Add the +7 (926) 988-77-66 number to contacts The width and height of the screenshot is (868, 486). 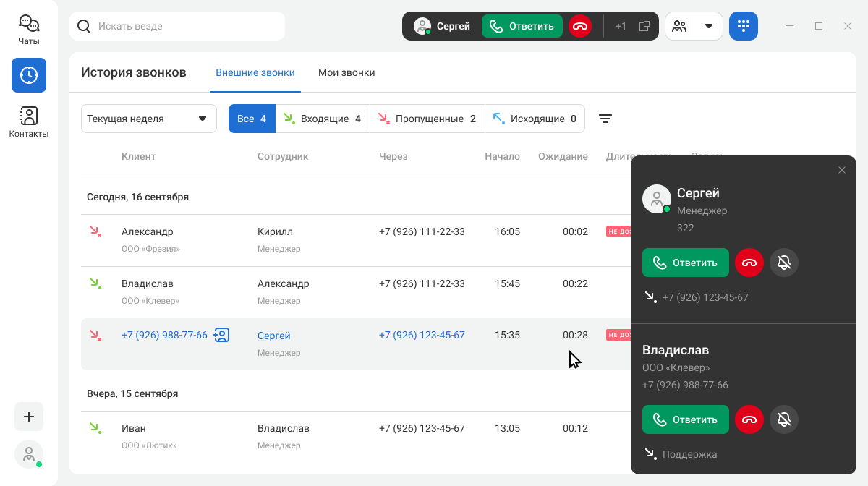click(222, 336)
